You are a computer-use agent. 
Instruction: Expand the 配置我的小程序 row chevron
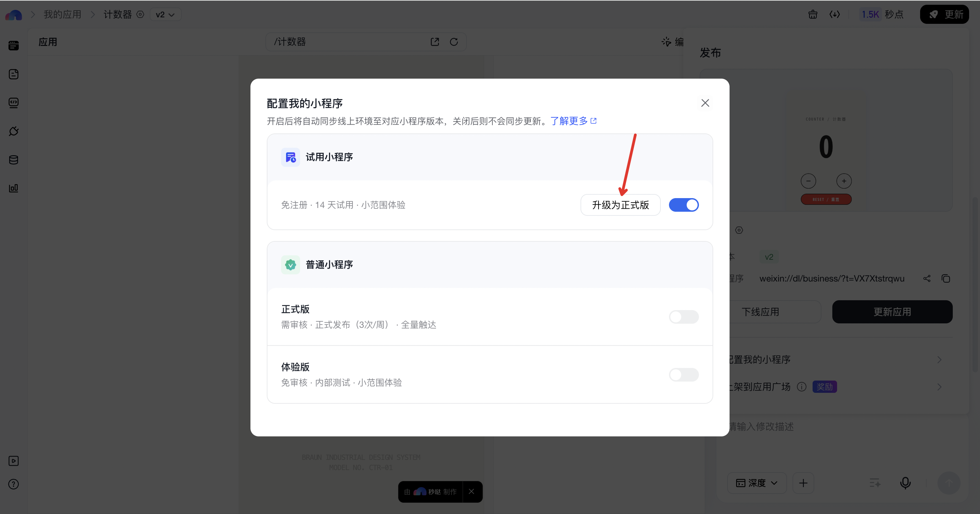pos(939,359)
